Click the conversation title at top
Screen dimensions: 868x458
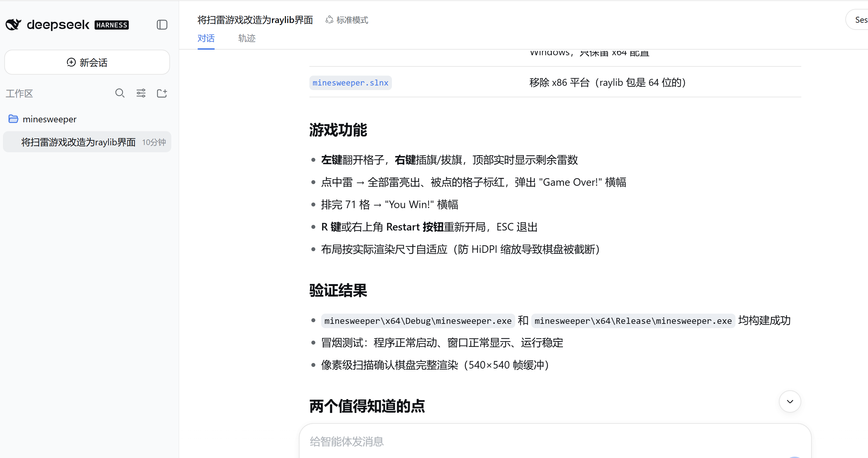coord(255,20)
